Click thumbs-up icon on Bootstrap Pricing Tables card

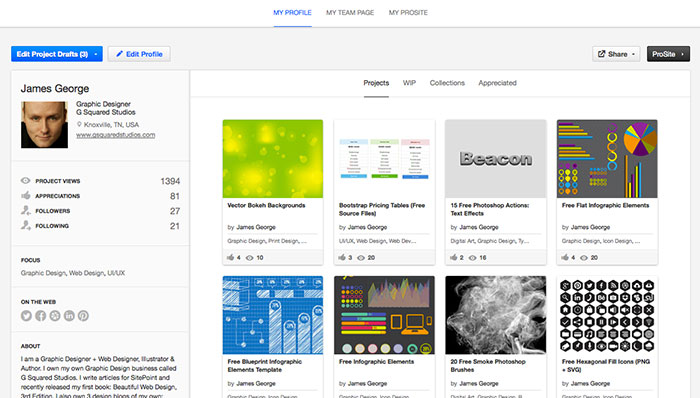point(342,257)
